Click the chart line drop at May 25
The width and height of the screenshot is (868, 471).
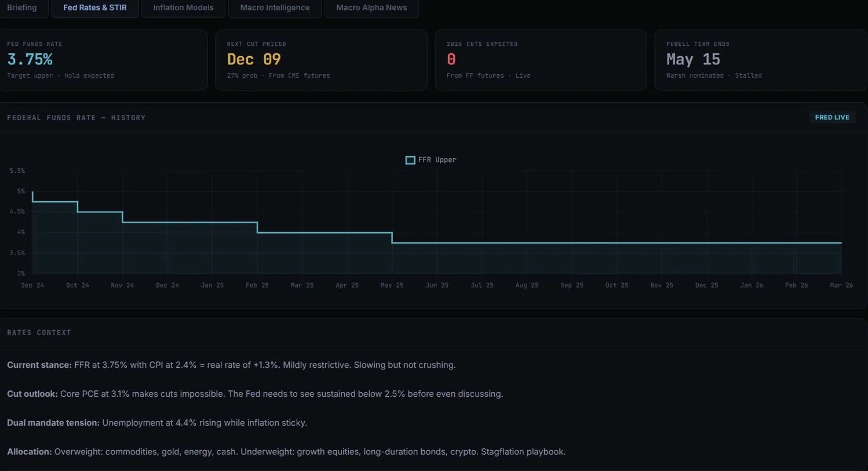click(x=392, y=238)
